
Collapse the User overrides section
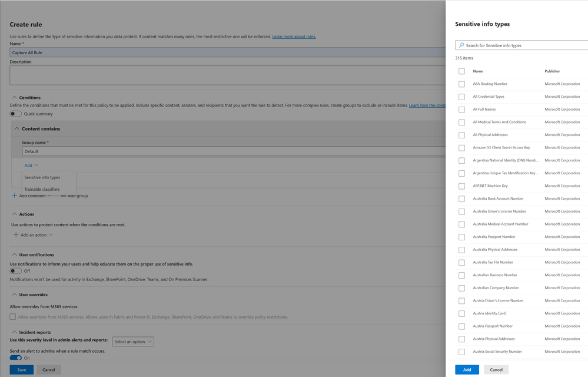pyautogui.click(x=14, y=295)
